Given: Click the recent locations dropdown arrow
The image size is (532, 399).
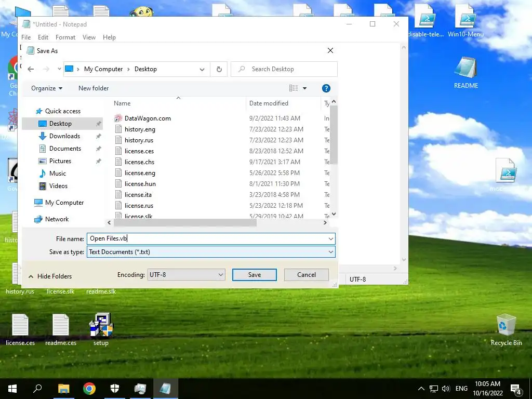Looking at the screenshot, I should coord(59,69).
